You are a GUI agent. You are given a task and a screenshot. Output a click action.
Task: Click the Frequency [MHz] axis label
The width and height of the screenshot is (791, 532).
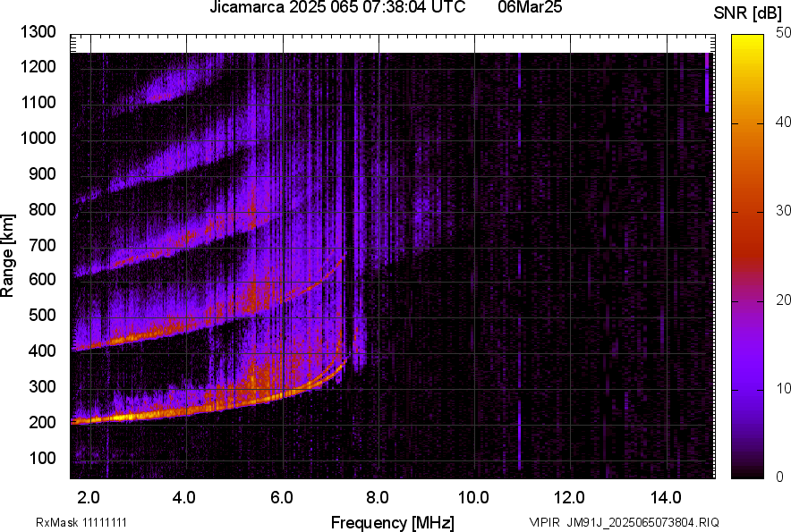tap(392, 522)
